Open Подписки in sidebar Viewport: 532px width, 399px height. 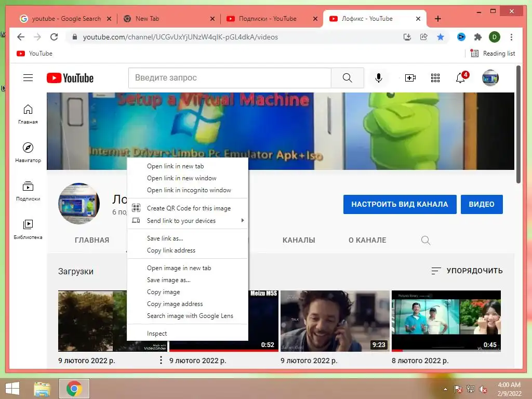tap(28, 191)
